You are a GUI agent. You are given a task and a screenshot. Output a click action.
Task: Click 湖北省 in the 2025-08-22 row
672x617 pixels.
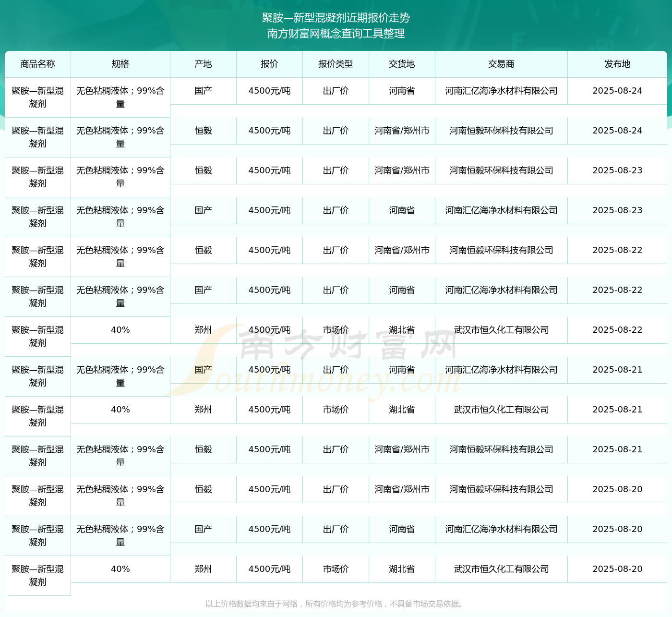tap(402, 330)
